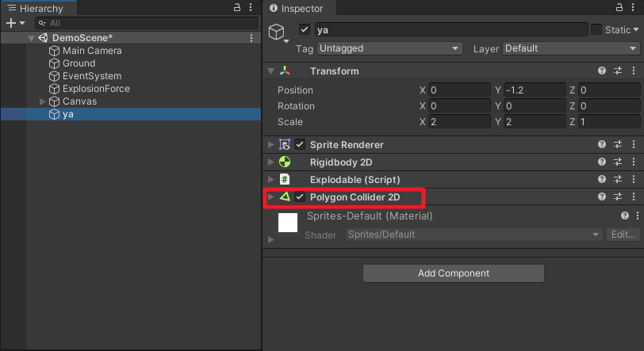
Task: Open Sprite Renderer preset settings icon
Action: click(x=617, y=145)
